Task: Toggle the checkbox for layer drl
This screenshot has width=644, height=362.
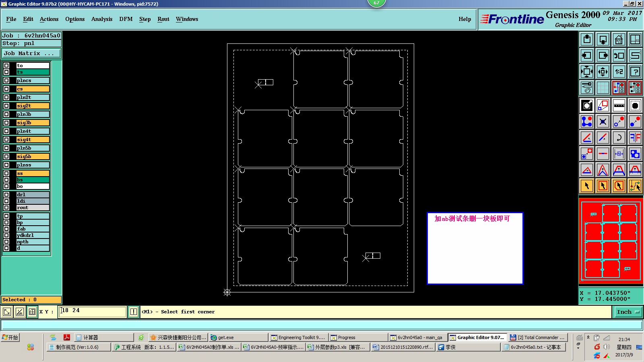Action: click(x=6, y=195)
